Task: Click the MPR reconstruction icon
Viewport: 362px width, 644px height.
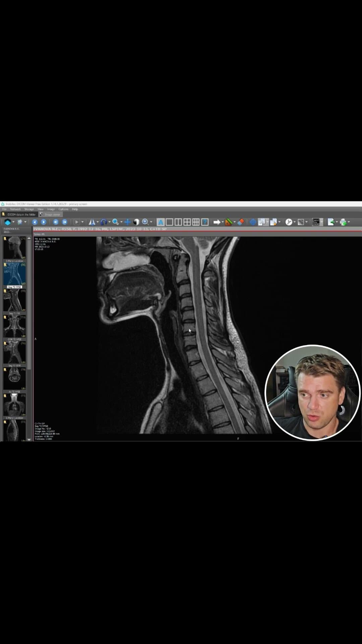Action: 20,222
